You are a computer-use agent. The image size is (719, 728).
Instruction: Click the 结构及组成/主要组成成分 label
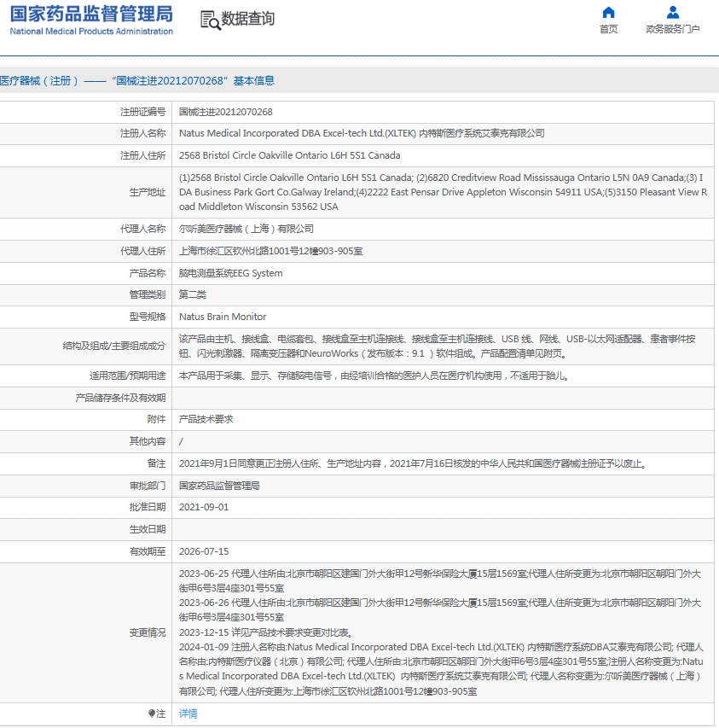(114, 346)
